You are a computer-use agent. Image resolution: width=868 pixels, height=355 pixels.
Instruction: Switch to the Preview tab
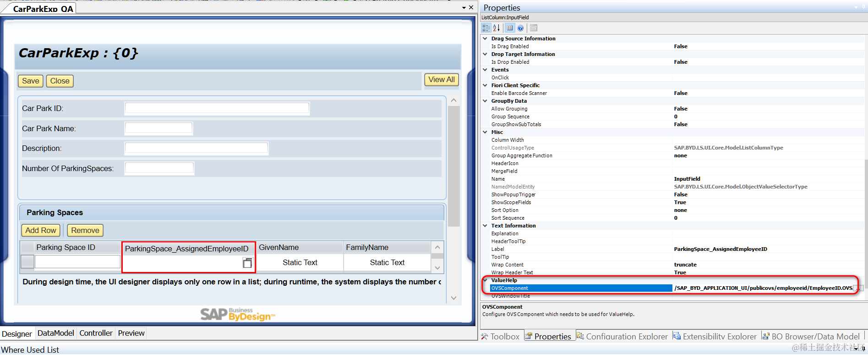131,333
